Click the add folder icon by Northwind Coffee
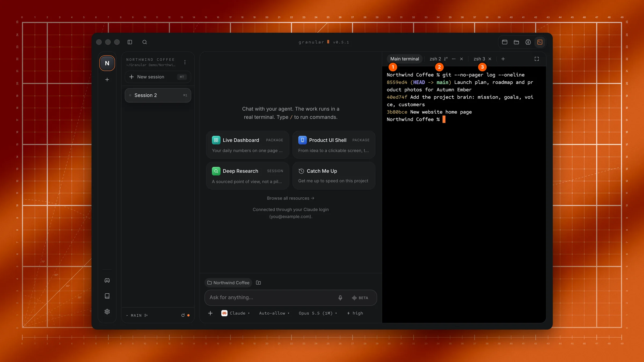The image size is (644, 362). [258, 283]
